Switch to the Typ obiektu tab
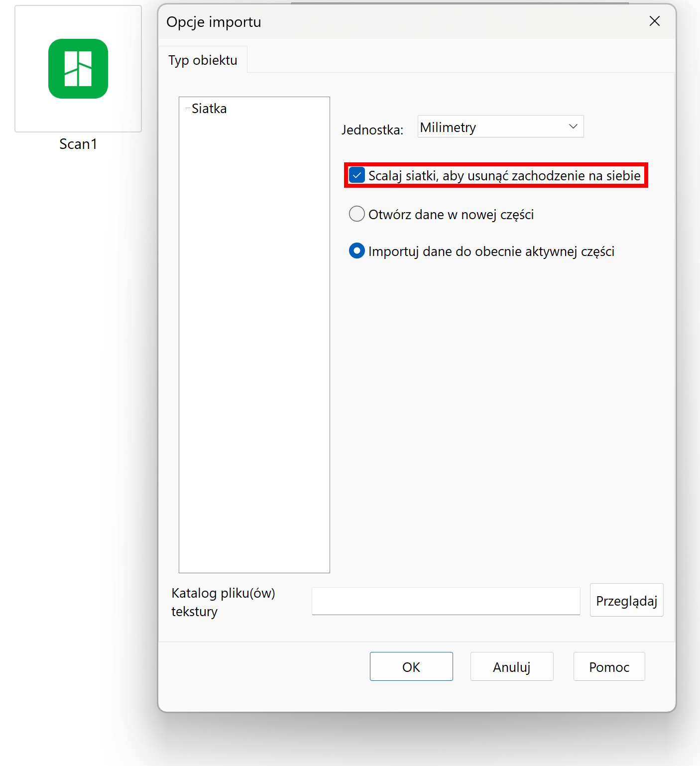700x766 pixels. tap(203, 60)
